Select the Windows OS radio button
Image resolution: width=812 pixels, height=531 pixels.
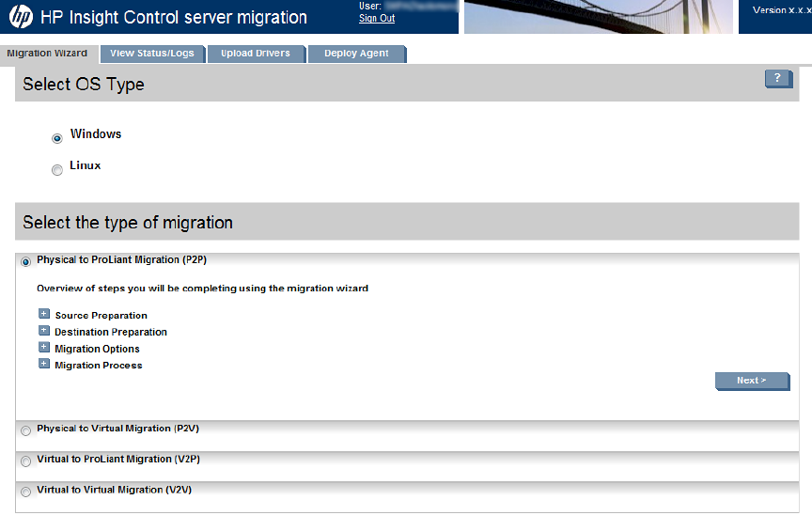point(57,138)
